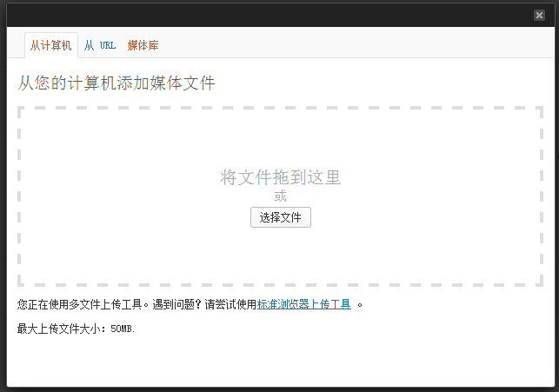The width and height of the screenshot is (559, 392).
Task: Click empty drop zone space below 选择文件
Action: tap(280, 256)
